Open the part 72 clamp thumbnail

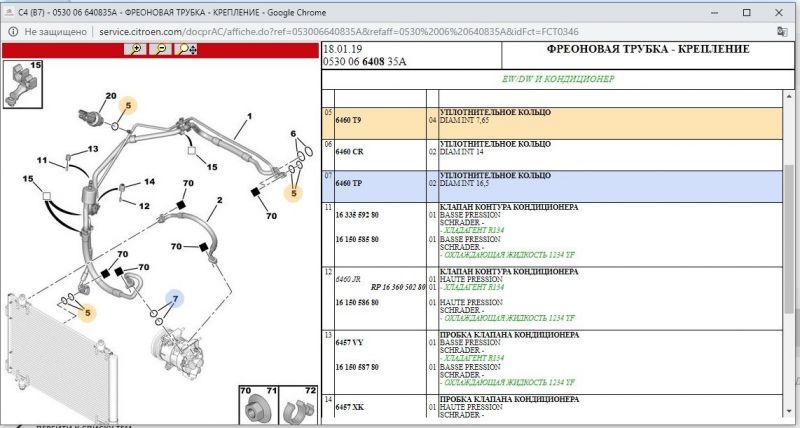pyautogui.click(x=299, y=405)
